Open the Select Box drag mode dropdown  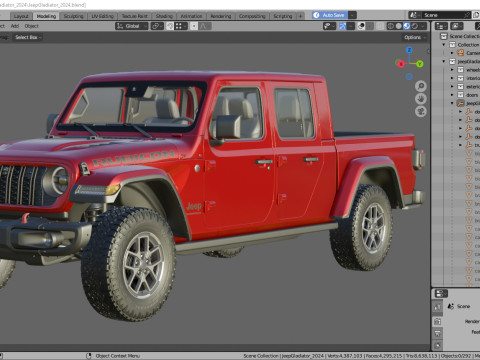click(28, 37)
